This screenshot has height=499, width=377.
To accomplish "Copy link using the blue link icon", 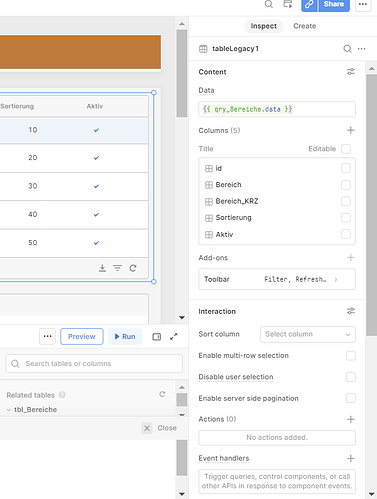I will pyautogui.click(x=309, y=5).
